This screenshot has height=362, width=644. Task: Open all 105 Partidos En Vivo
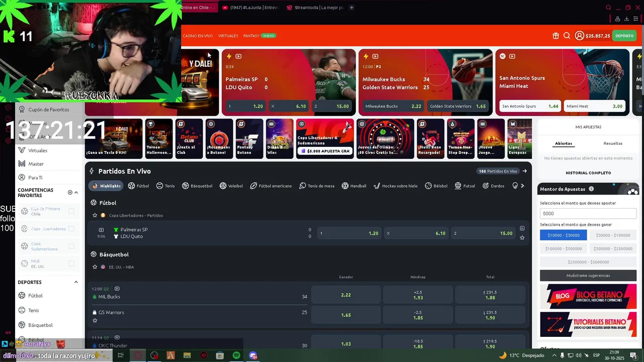click(503, 171)
